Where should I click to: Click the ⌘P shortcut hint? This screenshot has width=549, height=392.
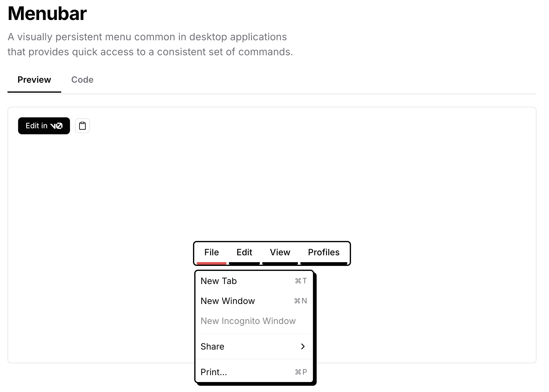(301, 372)
